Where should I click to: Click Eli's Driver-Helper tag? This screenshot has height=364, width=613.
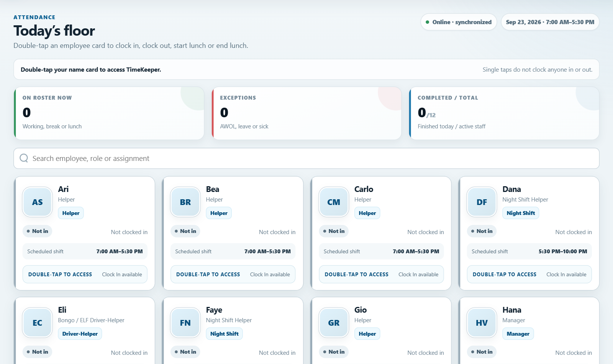coord(80,334)
